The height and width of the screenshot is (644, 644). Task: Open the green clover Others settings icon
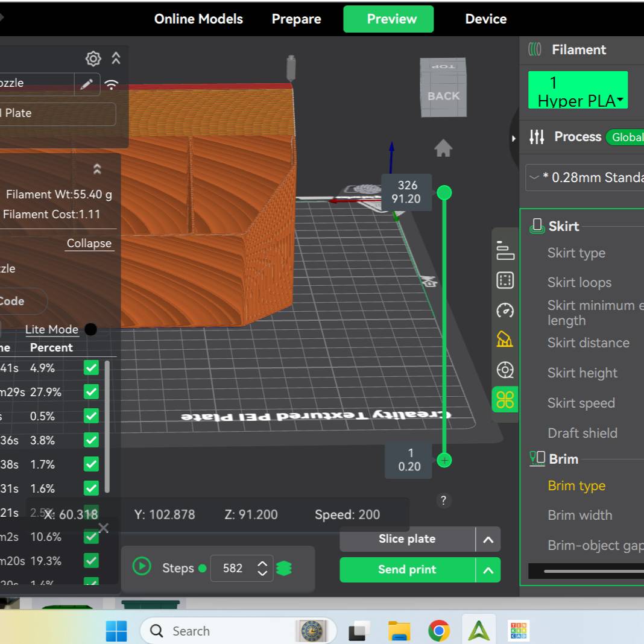tap(505, 399)
